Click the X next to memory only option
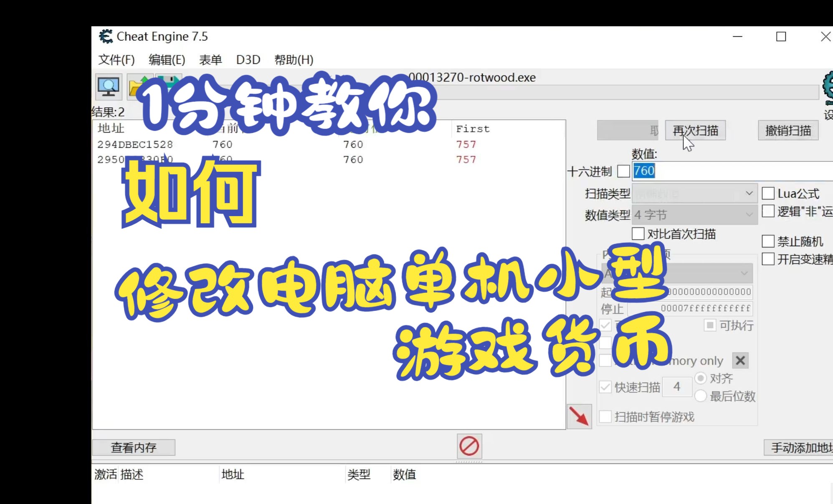The image size is (833, 504). coord(740,360)
